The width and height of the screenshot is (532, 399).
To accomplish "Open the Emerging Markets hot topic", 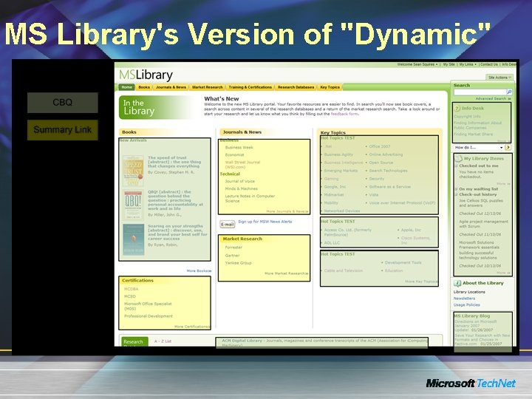I will (x=341, y=171).
